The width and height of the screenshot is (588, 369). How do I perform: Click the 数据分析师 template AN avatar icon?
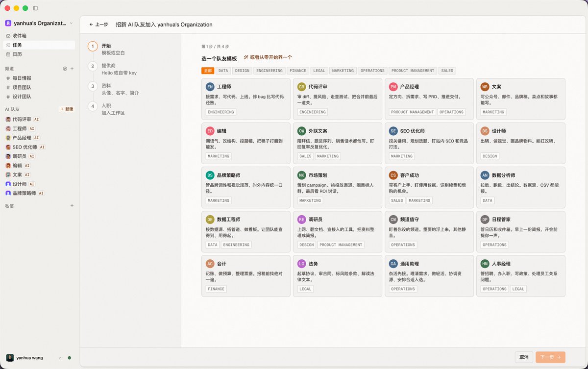(x=485, y=175)
